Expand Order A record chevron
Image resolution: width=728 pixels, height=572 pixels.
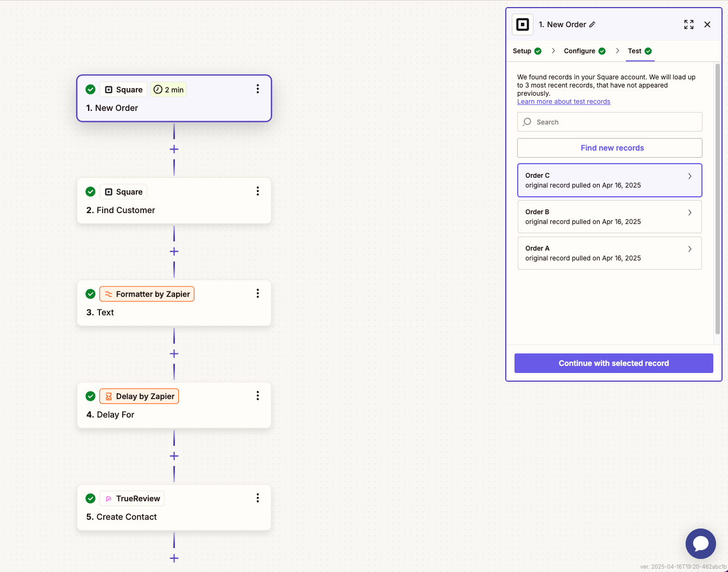pyautogui.click(x=690, y=249)
